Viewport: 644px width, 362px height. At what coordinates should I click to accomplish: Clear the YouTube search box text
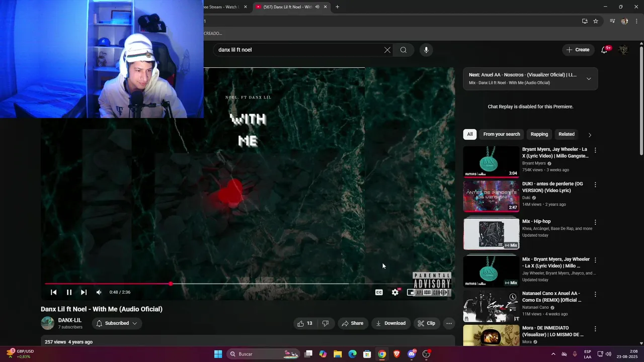[387, 50]
